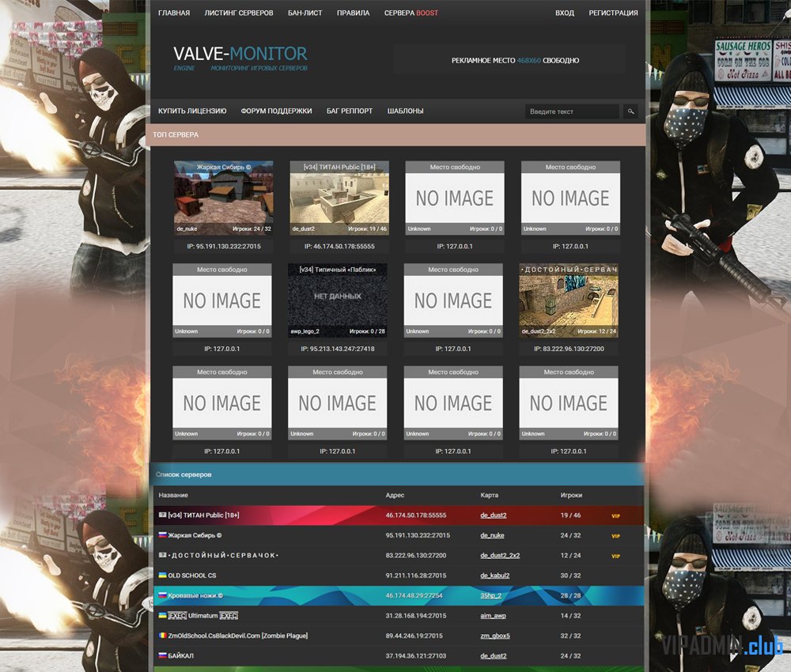Click the VIP badge on ТИТАН Public row
The width and height of the screenshot is (791, 672).
615,515
